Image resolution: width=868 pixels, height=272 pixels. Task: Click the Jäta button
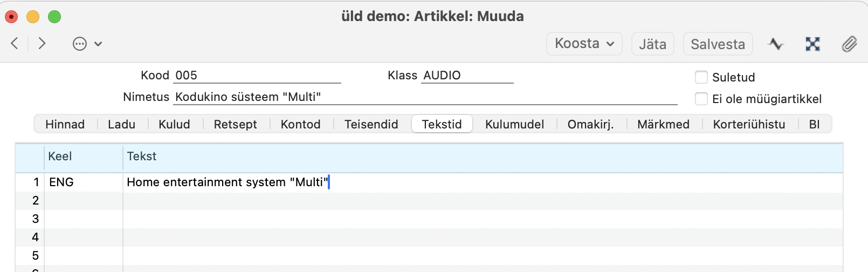click(x=652, y=44)
